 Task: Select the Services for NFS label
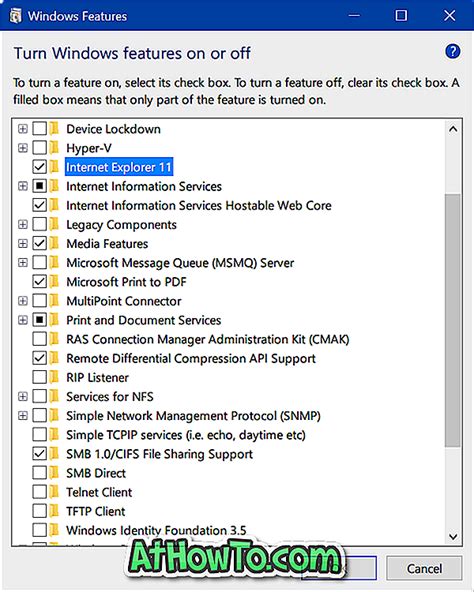point(110,397)
